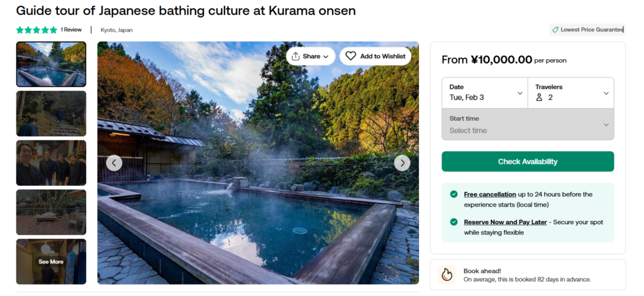Click the green check beside Reserve Now

coord(453,222)
